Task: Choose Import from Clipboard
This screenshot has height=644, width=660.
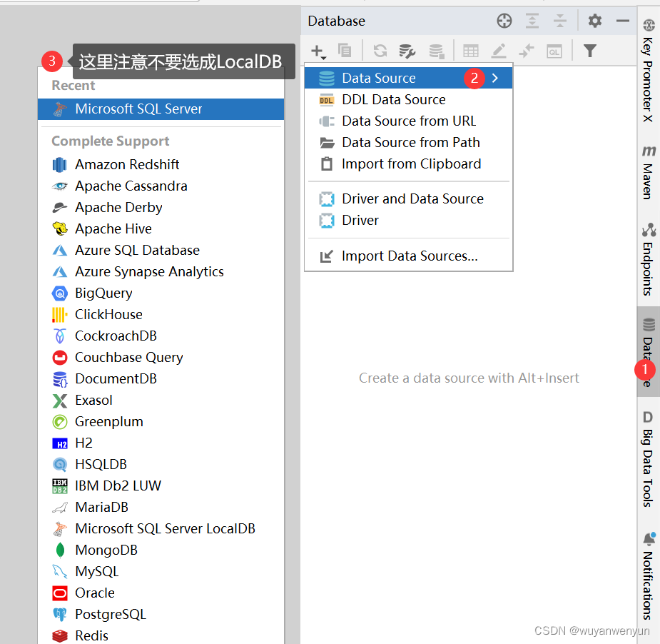Action: (408, 163)
